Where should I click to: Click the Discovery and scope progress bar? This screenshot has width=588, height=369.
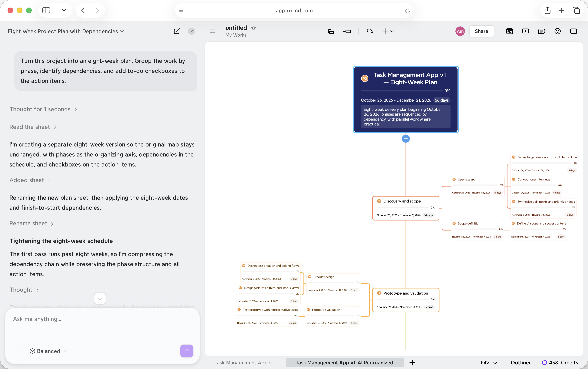(403, 208)
